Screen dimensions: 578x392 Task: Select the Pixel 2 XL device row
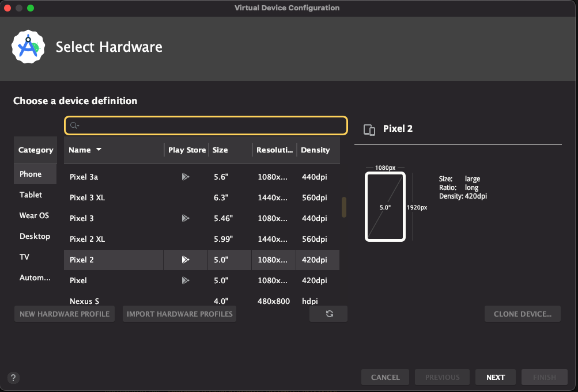pyautogui.click(x=202, y=239)
